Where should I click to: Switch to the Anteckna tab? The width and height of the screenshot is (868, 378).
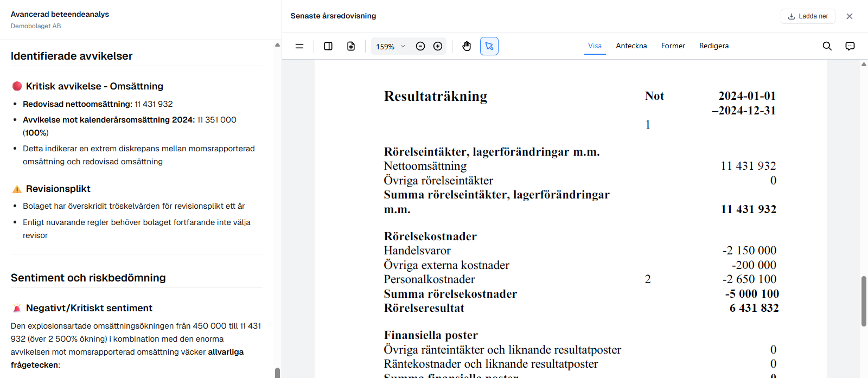click(631, 46)
